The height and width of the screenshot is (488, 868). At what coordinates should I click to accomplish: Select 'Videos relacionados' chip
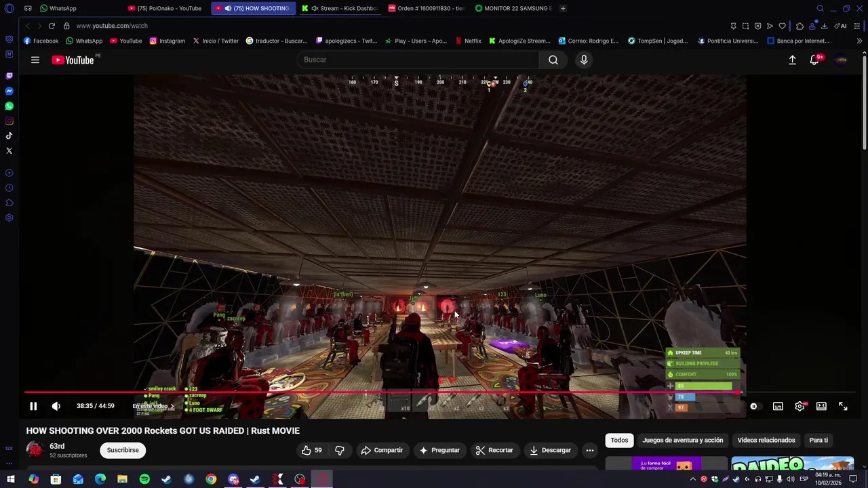766,440
